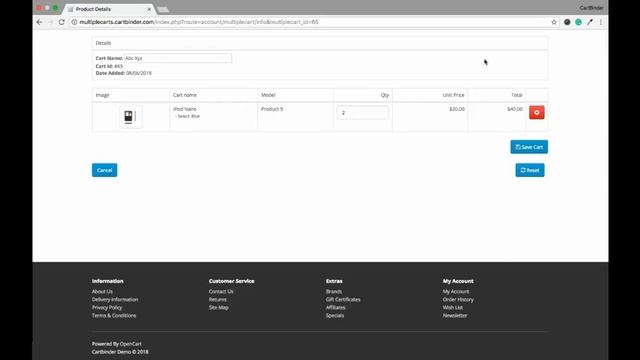Open the iPod Nano product thumbnail

tap(131, 117)
